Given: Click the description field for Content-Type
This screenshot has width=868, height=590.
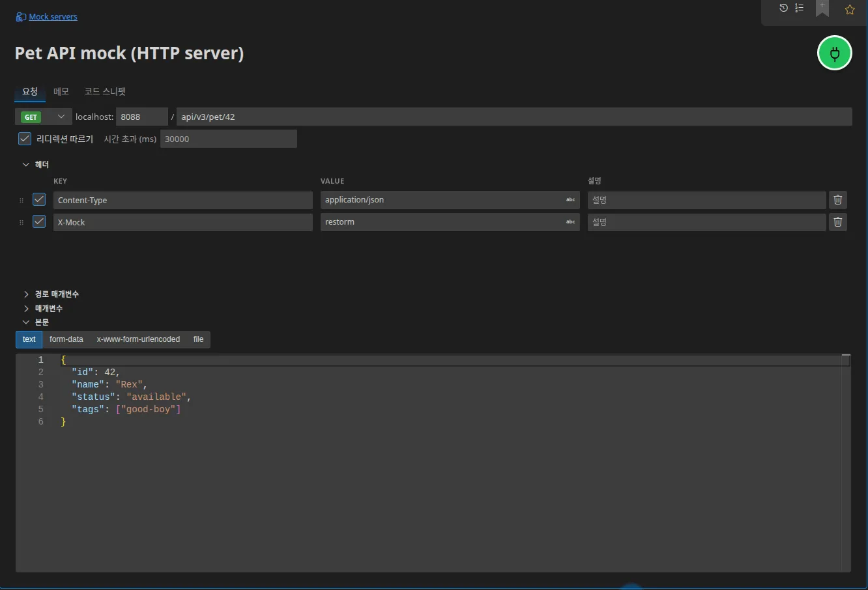Looking at the screenshot, I should (707, 200).
